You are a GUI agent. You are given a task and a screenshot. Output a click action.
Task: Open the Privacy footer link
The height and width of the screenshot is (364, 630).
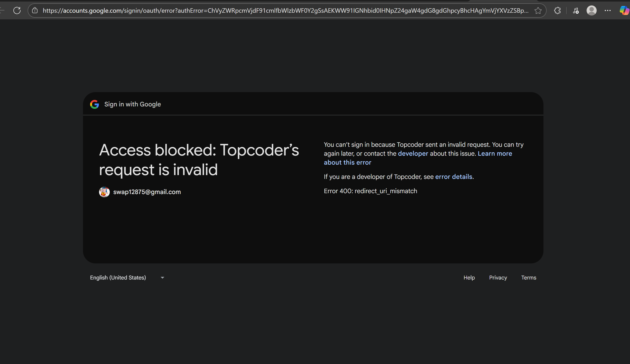pos(498,277)
